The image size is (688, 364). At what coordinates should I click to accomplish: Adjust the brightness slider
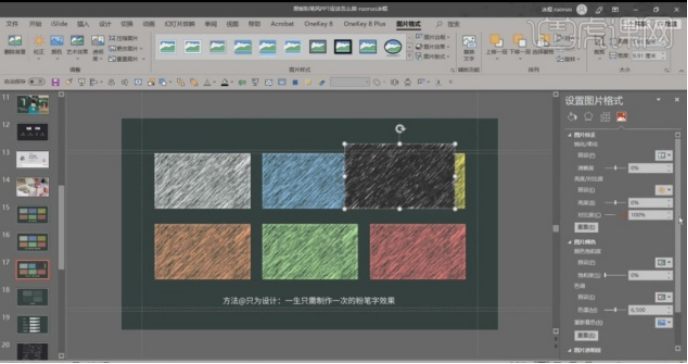point(615,203)
